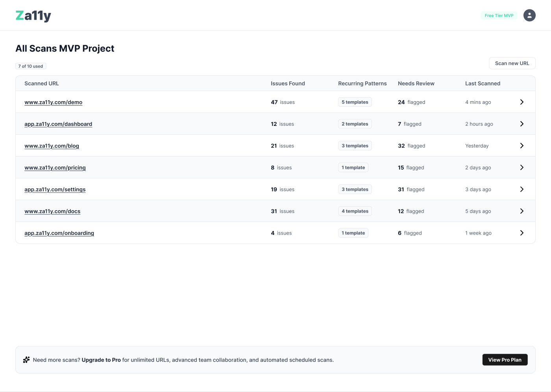Open chevron for www.za11y.com/docs row
Viewport: 551px width, 392px height.
coord(522,211)
